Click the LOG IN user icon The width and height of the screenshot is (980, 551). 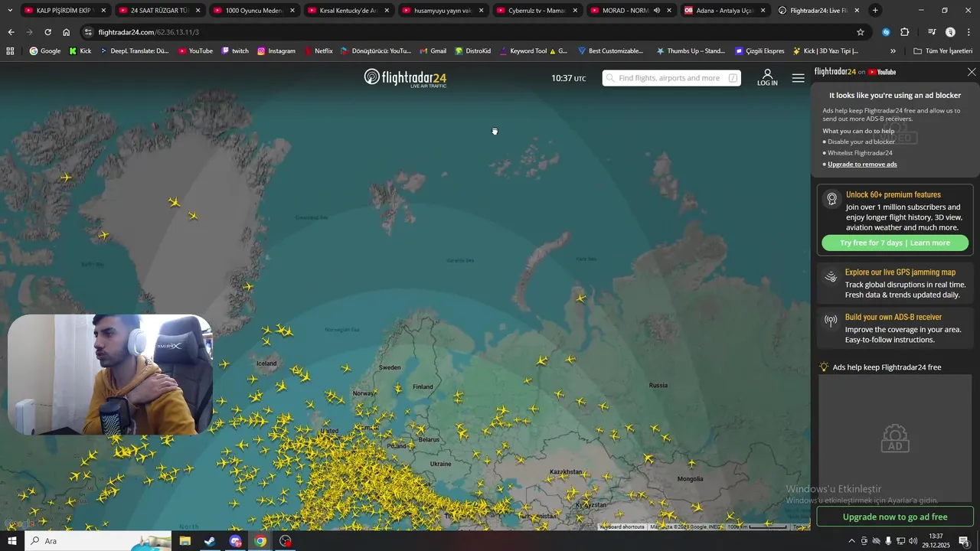(x=767, y=77)
